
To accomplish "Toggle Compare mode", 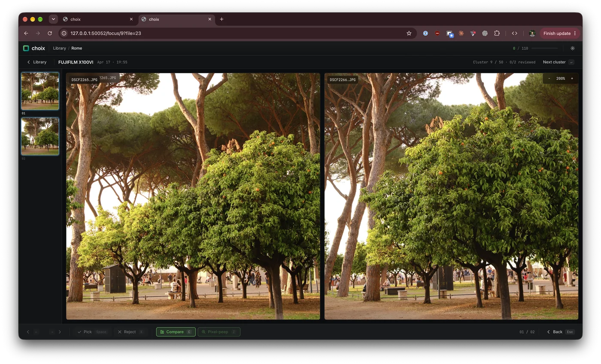I will tap(176, 332).
